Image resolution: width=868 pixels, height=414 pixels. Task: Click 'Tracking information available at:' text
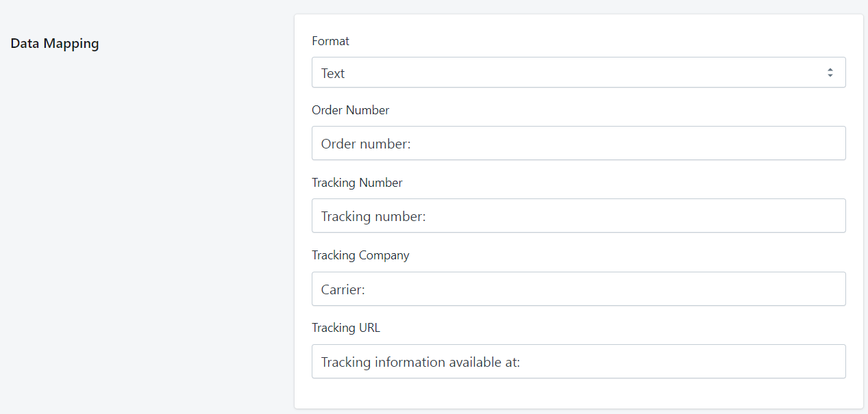420,362
